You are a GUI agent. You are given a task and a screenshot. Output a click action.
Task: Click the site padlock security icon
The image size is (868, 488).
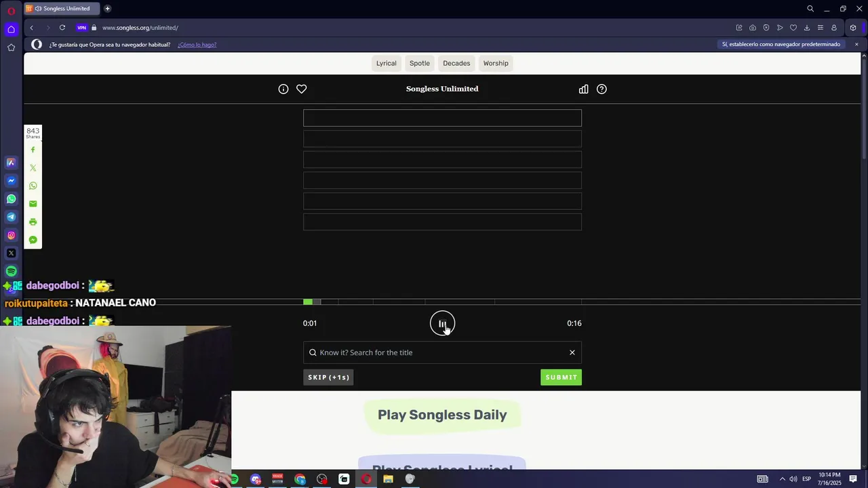(x=94, y=28)
